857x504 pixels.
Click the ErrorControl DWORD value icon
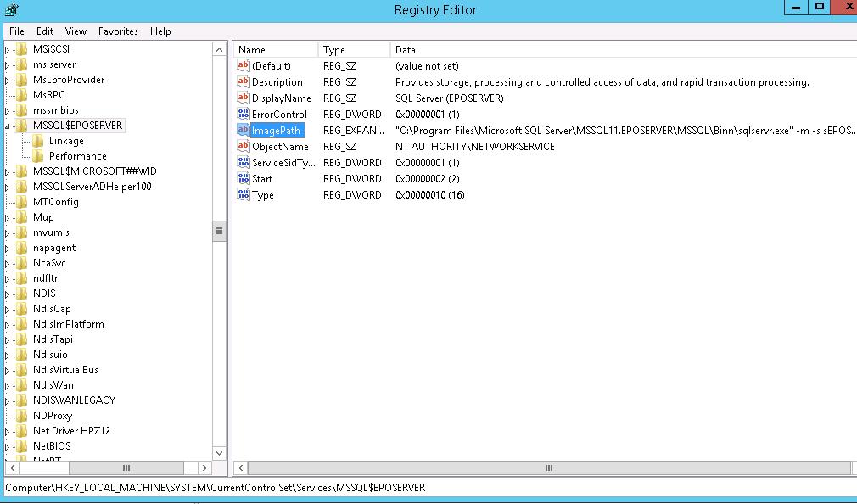click(244, 115)
